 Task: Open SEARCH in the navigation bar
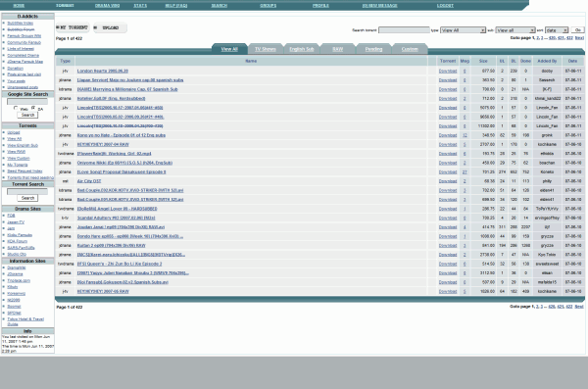pyautogui.click(x=219, y=6)
